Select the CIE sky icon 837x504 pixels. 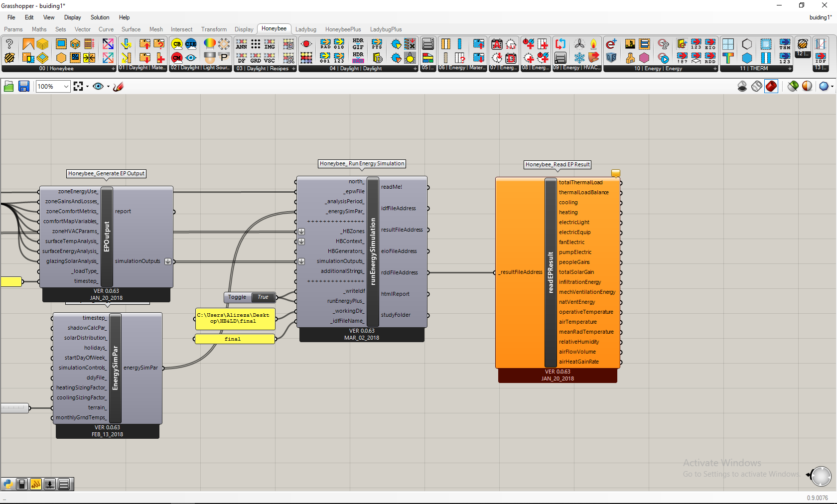[x=191, y=44]
